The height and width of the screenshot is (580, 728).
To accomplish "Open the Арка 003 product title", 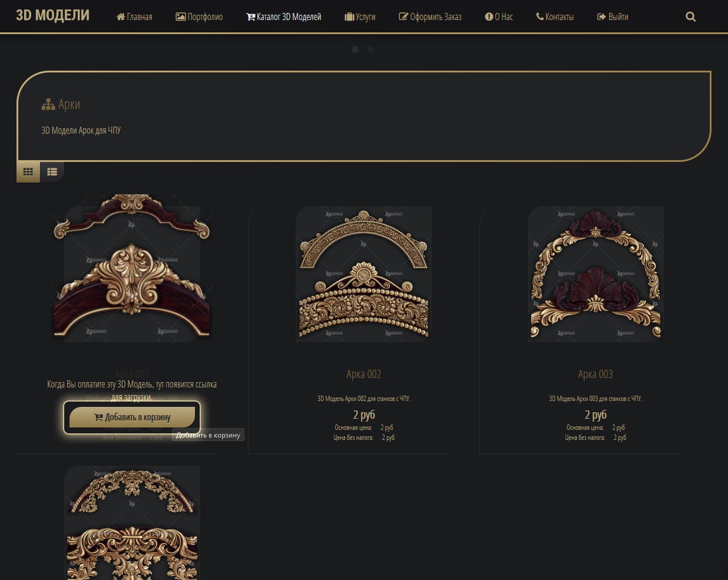I will pyautogui.click(x=595, y=374).
